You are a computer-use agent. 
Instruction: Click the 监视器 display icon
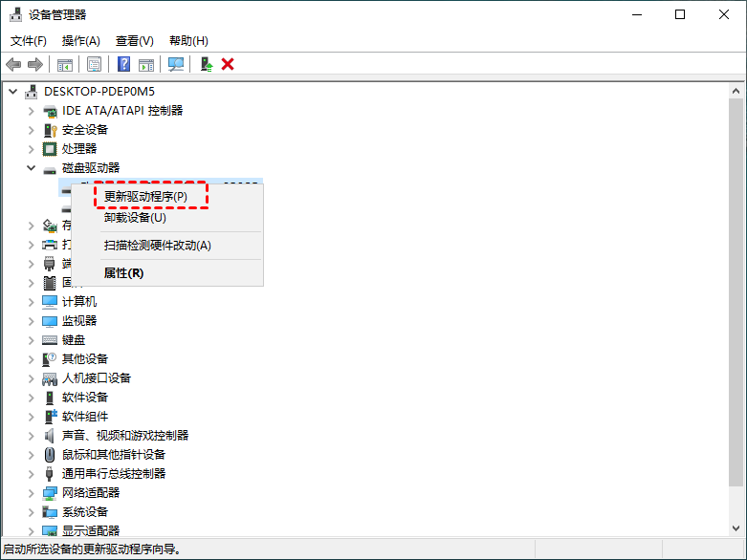click(50, 322)
